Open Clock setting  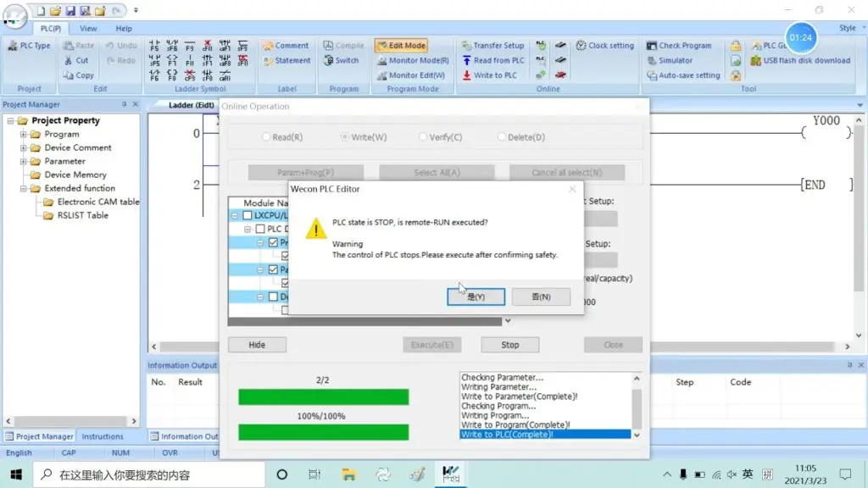pyautogui.click(x=604, y=46)
